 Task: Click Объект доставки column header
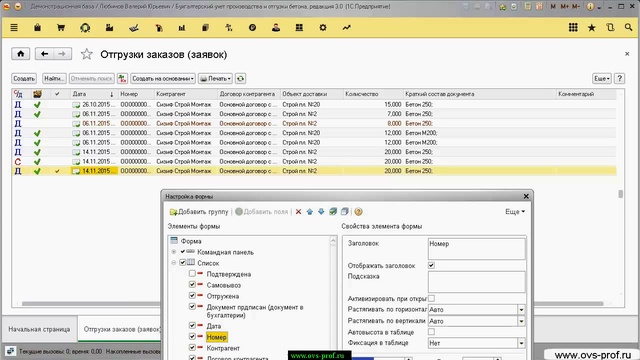point(312,94)
